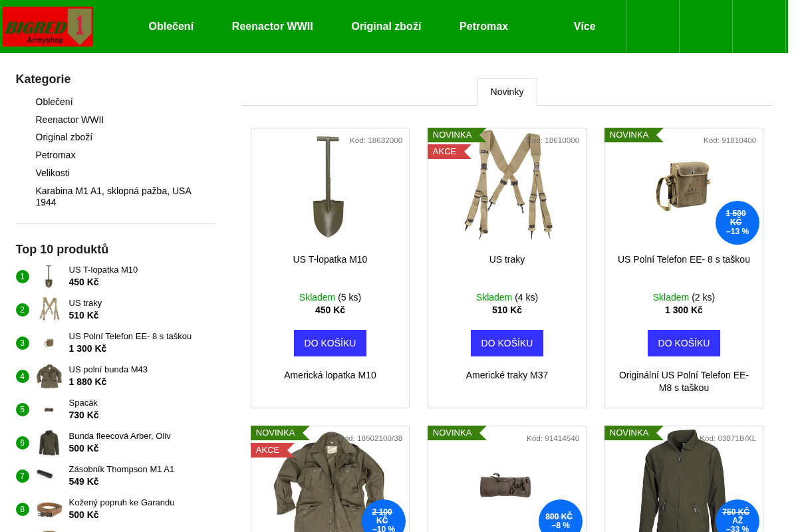Open Kožený popruh ke Garandu link
Viewport: 798px width, 532px height.
coord(122,503)
